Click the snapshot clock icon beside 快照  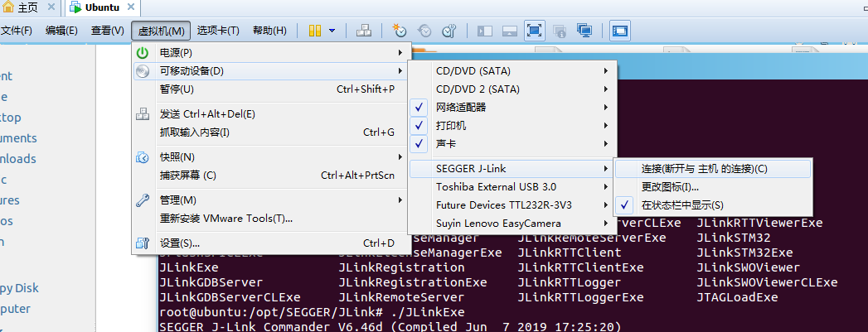(x=143, y=157)
